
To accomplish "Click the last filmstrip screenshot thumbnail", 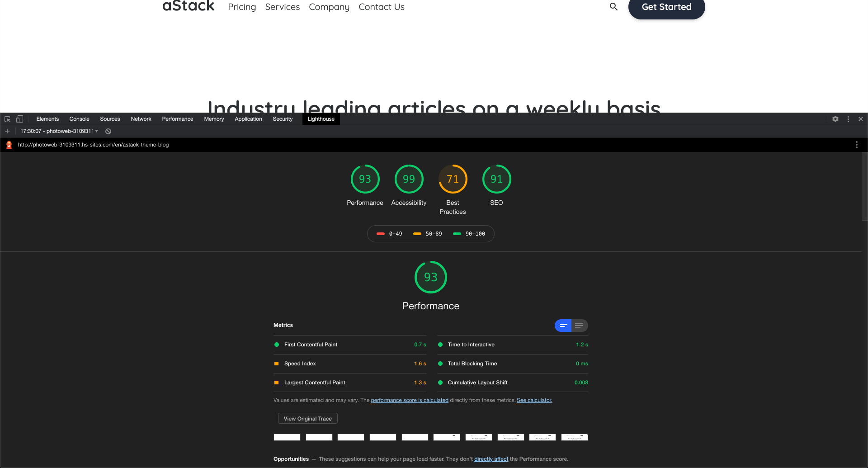I will click(x=574, y=437).
